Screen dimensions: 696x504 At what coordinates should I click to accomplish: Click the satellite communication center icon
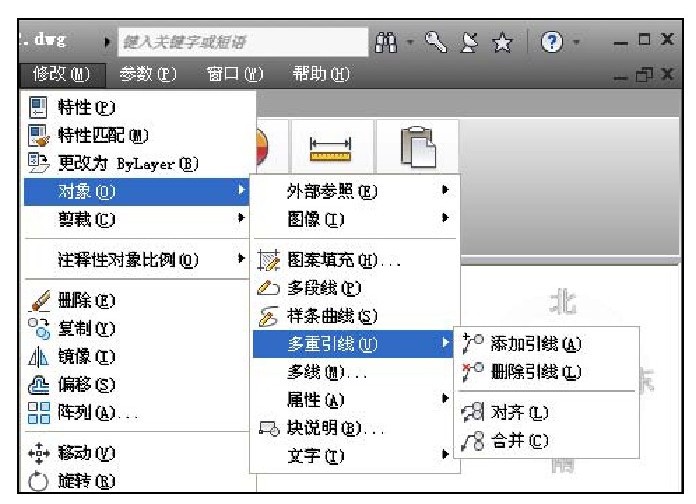click(x=470, y=43)
